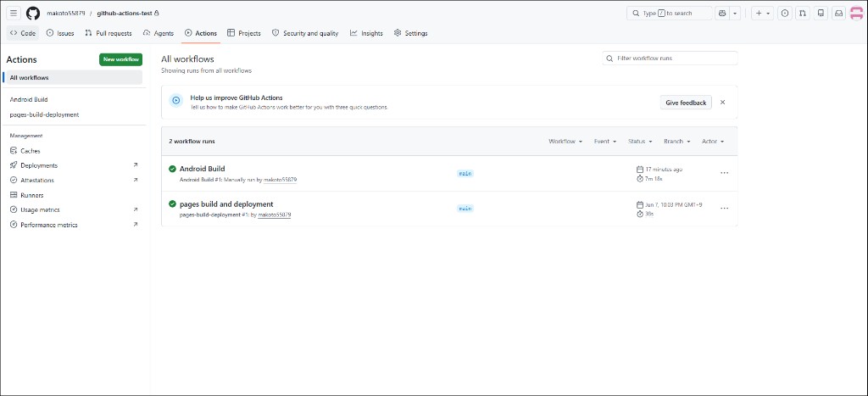Open the Branch filter dropdown
This screenshot has width=868, height=396.
(677, 142)
